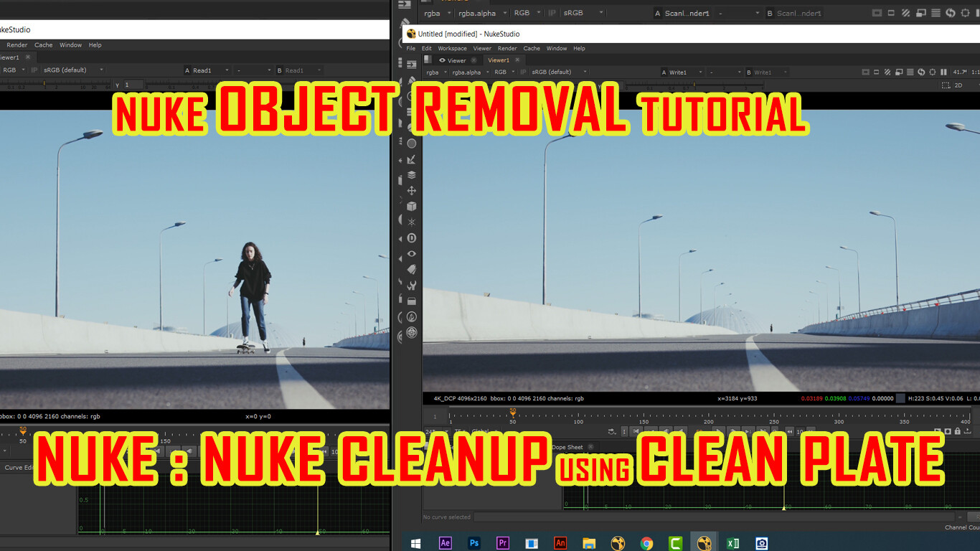Screen dimensions: 980x551
Task: Open the Render menu
Action: click(507, 48)
